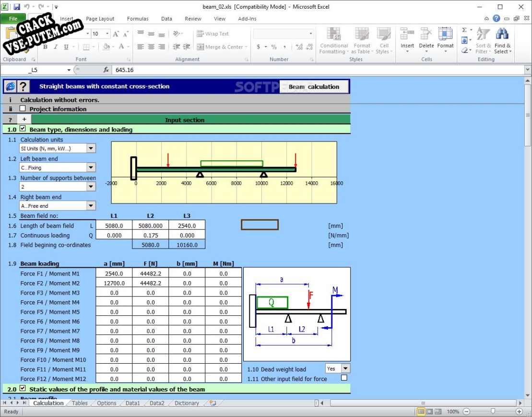The image size is (532, 417).
Task: Toggle section 2.0 Static values checkbox
Action: [23, 388]
